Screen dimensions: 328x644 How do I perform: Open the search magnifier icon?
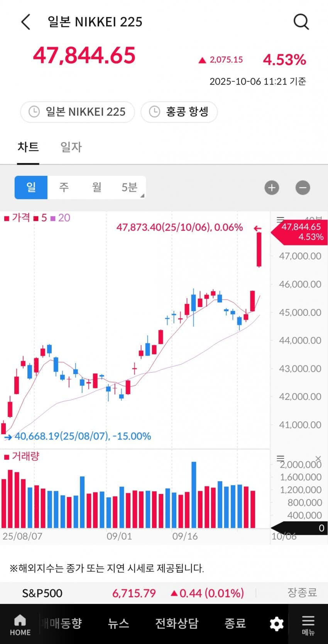tap(301, 22)
